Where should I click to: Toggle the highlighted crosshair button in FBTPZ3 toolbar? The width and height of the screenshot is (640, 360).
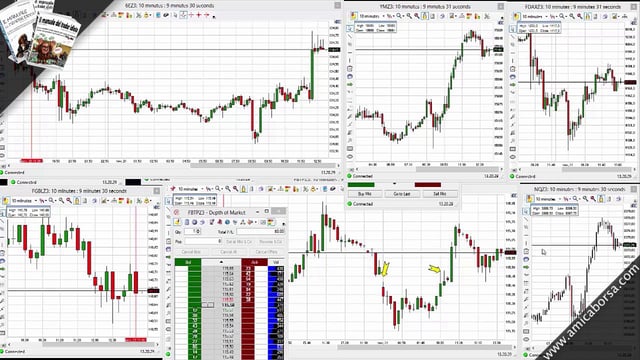pos(243,189)
